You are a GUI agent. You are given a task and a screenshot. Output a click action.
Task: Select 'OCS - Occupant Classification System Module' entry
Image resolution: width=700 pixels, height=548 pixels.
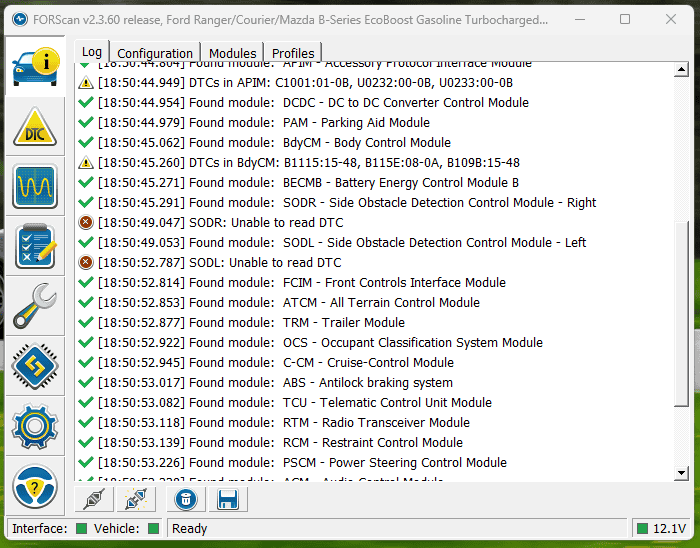click(x=321, y=343)
